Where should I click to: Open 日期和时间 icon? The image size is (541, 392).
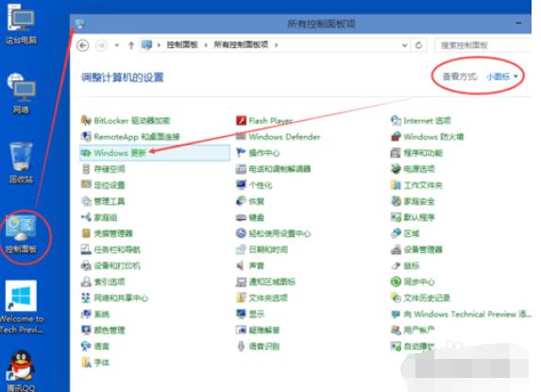point(241,249)
